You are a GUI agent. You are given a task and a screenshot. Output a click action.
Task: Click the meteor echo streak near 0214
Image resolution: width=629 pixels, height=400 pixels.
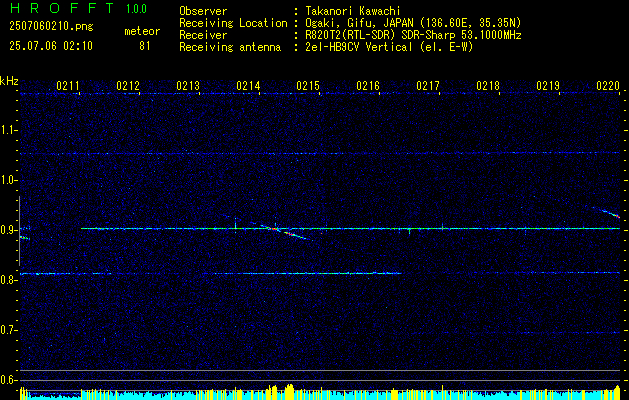tap(286, 231)
